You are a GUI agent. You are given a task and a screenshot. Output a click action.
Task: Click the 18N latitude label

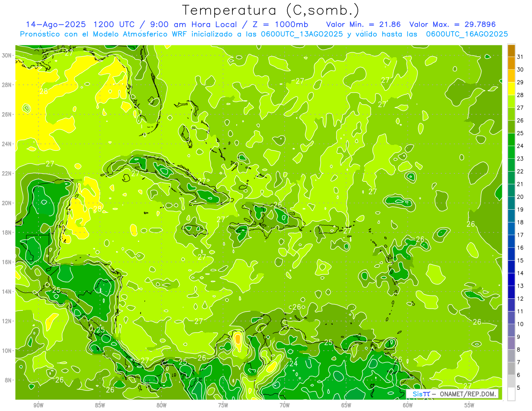7,232
